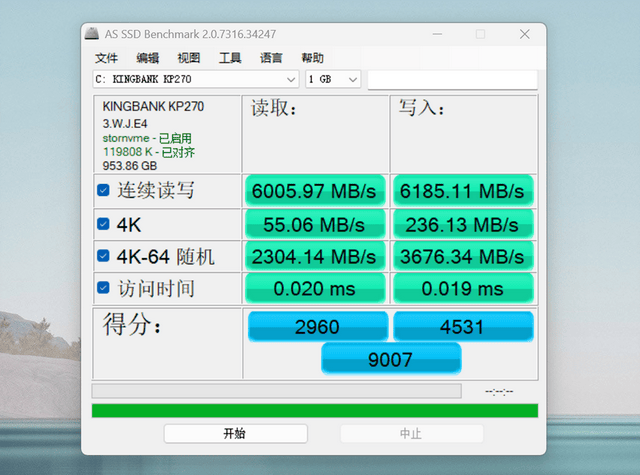The image size is (640, 475).
Task: Click the gray current-test progress bar
Action: [277, 391]
